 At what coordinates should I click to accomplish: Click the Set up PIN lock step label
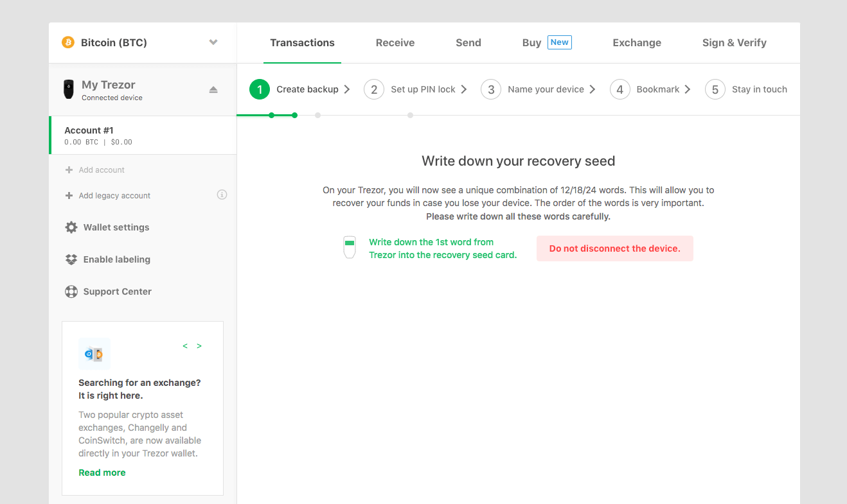[423, 89]
